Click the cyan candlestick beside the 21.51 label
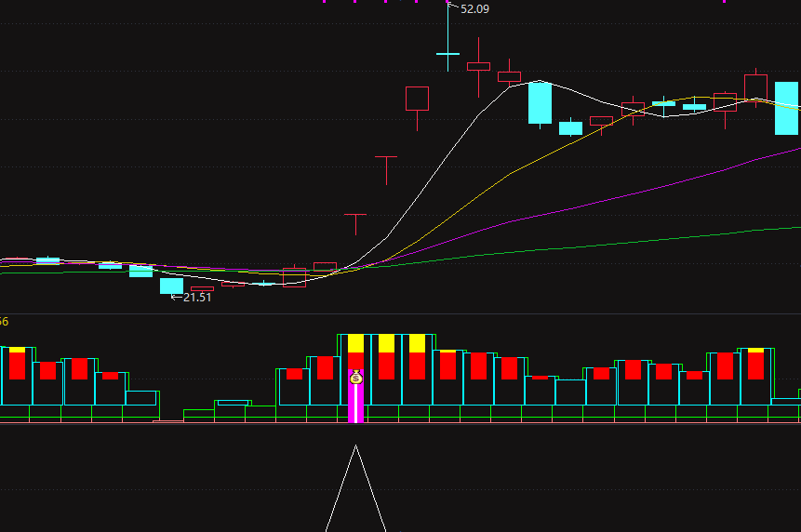 pyautogui.click(x=171, y=286)
